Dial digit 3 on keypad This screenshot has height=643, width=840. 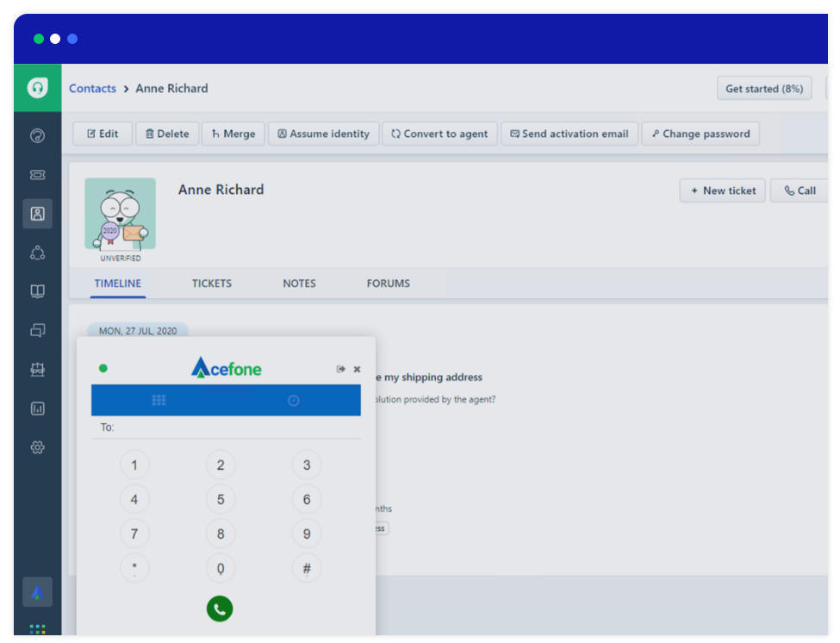307,465
